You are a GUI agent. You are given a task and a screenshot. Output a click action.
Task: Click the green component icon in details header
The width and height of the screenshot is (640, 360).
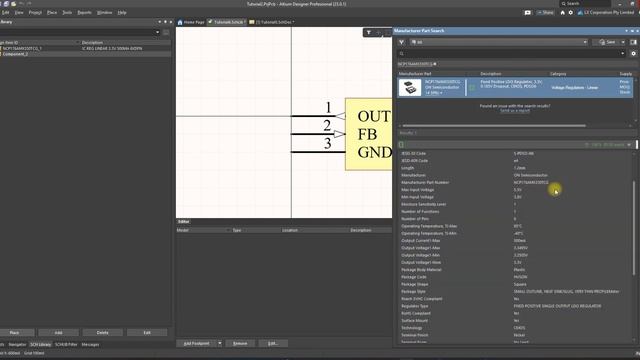401,144
